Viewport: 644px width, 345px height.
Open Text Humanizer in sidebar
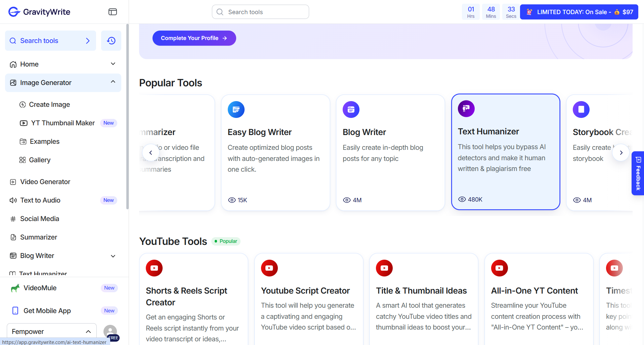43,273
